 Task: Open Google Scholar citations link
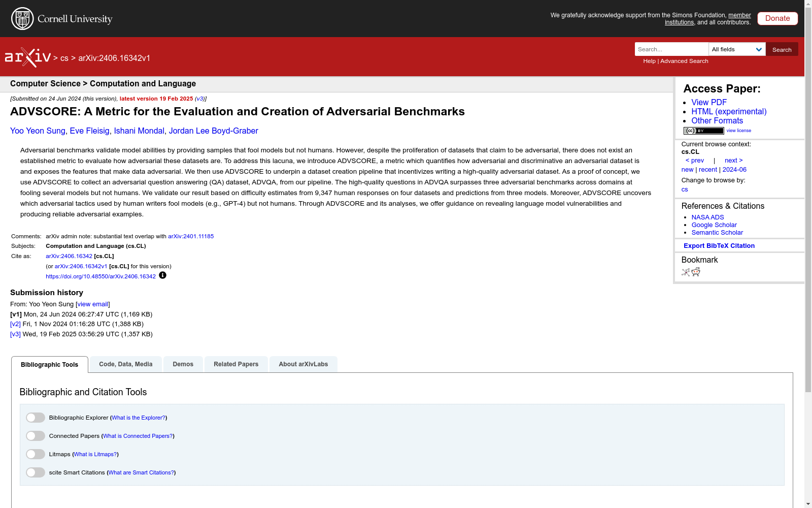pyautogui.click(x=714, y=225)
